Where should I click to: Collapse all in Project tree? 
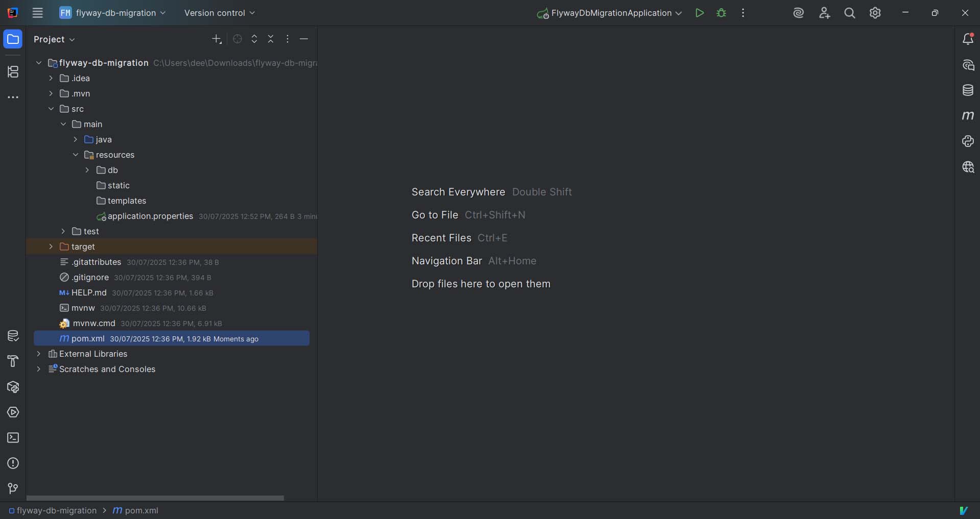[271, 39]
